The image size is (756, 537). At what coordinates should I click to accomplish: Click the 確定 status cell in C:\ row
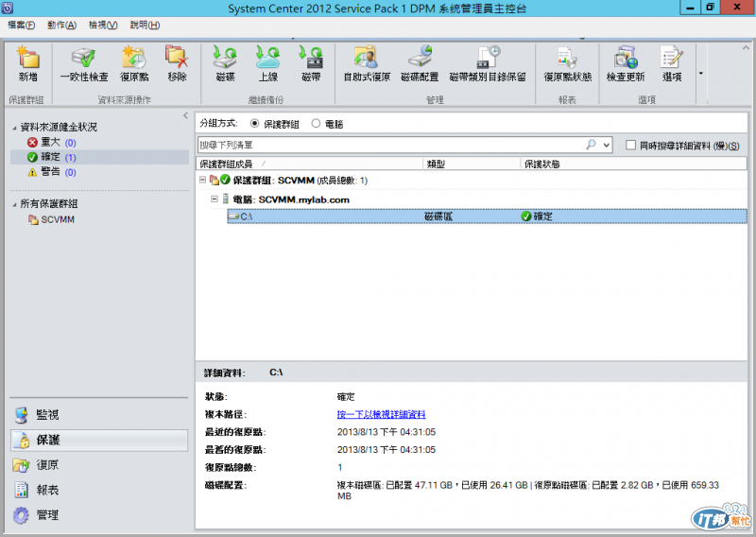coord(537,217)
